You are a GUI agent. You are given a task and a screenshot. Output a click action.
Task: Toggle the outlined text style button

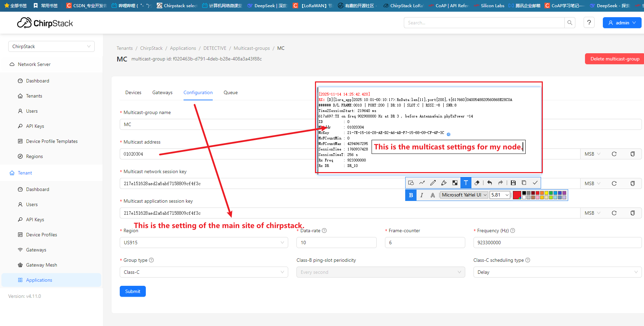433,195
